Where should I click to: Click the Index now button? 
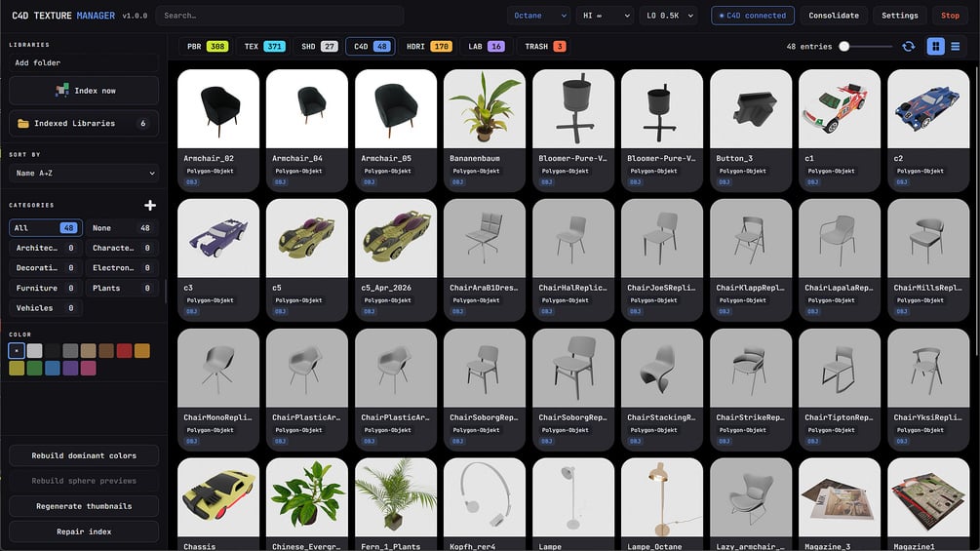84,91
